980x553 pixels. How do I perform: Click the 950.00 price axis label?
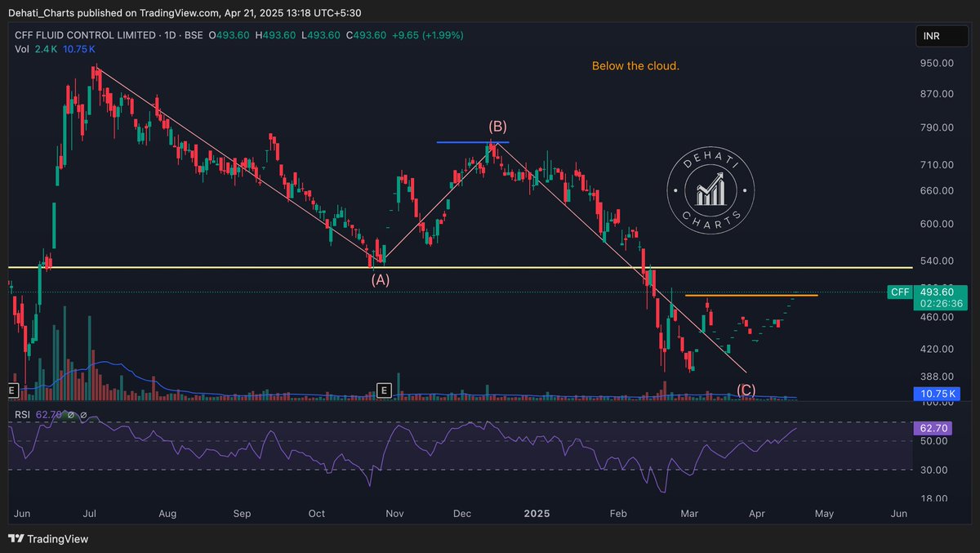point(937,63)
